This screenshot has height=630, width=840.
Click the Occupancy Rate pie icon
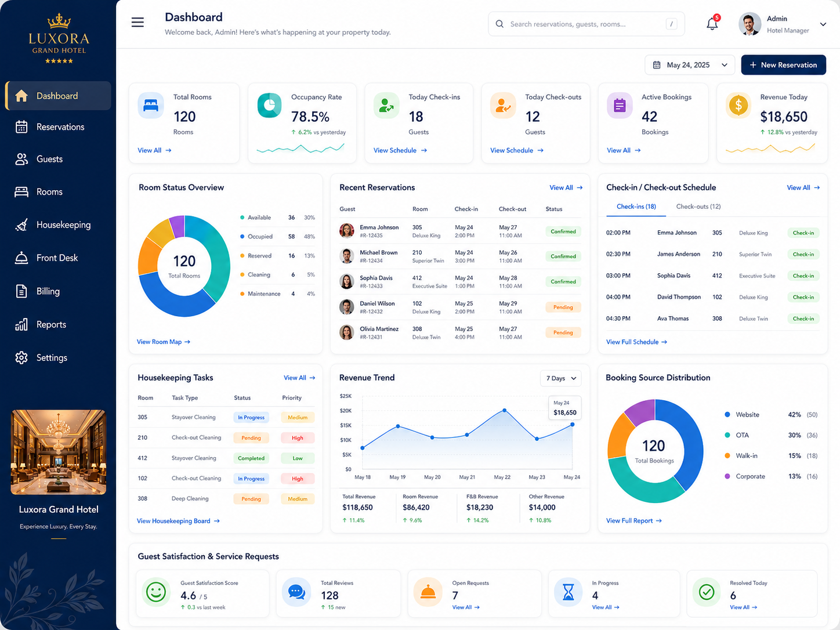(269, 106)
